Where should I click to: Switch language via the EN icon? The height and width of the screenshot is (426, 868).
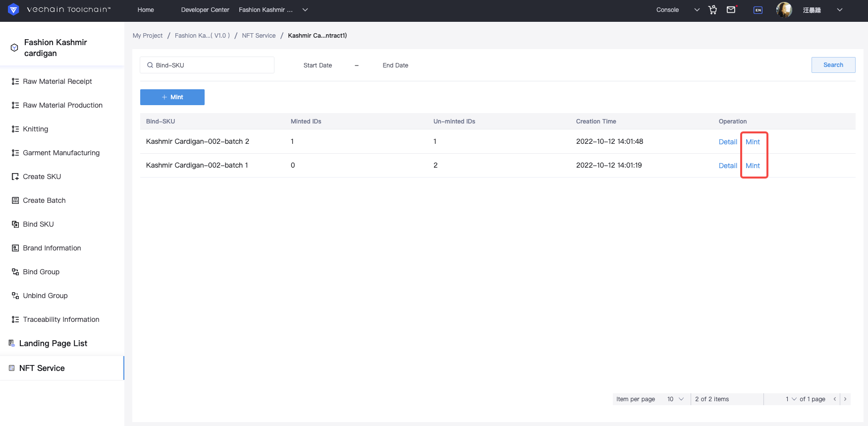(758, 10)
